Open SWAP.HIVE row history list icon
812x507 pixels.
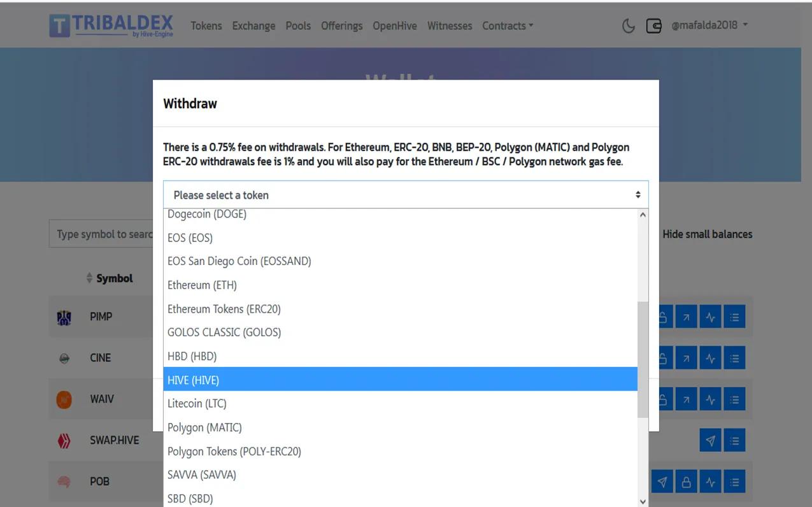pyautogui.click(x=734, y=440)
